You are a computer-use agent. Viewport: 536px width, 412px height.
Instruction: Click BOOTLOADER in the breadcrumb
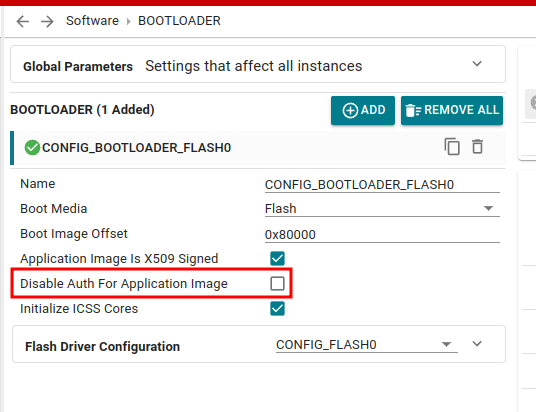(179, 21)
